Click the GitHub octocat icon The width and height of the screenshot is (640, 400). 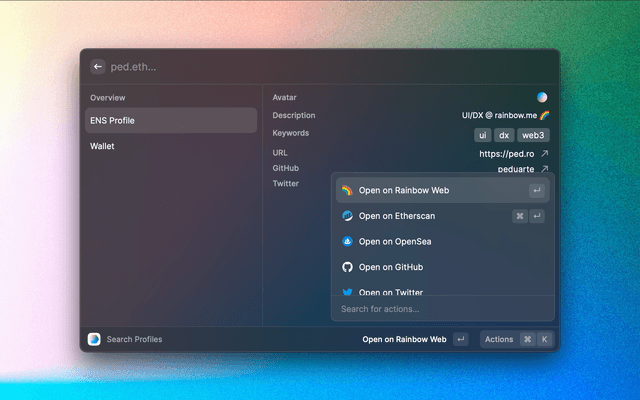pyautogui.click(x=347, y=268)
